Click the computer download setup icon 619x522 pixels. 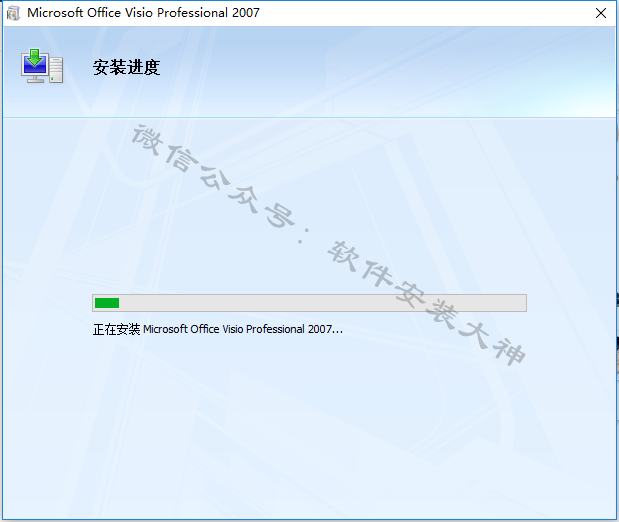pyautogui.click(x=42, y=66)
